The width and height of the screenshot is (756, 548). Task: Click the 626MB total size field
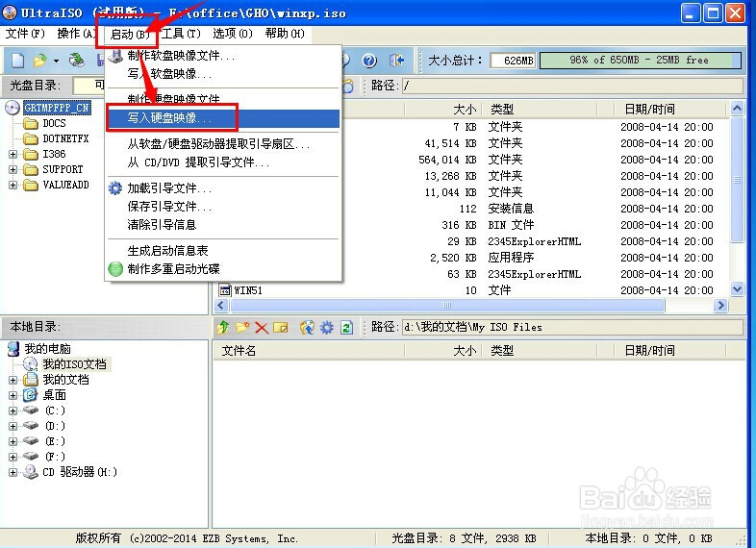tap(513, 61)
